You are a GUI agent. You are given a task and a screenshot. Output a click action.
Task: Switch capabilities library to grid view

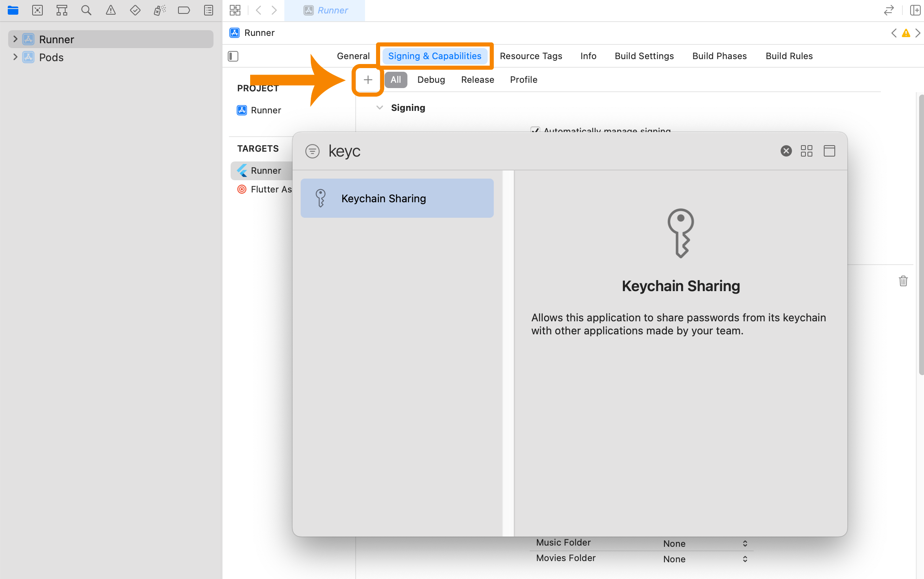coord(806,151)
